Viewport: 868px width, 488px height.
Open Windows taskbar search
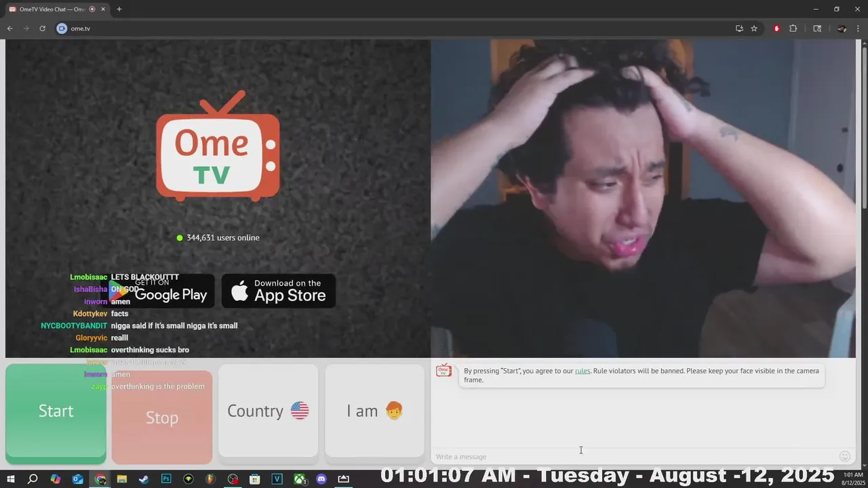(33, 479)
